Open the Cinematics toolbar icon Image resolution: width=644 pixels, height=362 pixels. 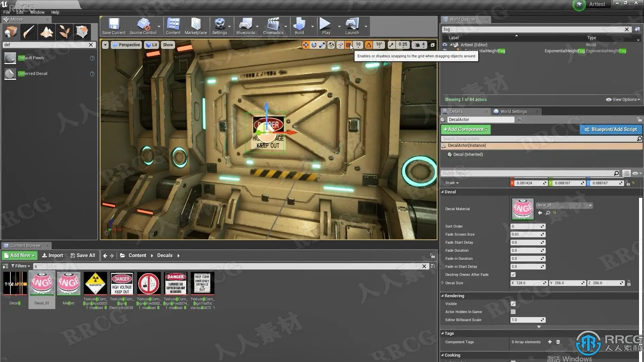pyautogui.click(x=273, y=26)
